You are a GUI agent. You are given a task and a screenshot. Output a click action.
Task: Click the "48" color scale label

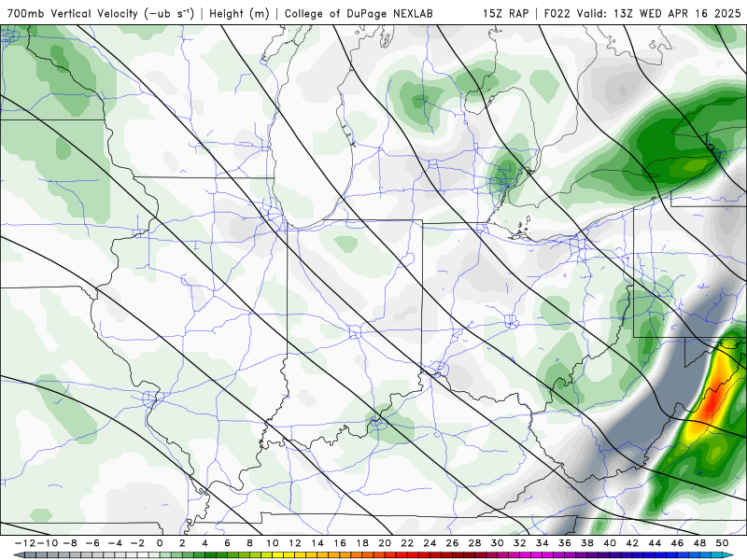point(699,543)
